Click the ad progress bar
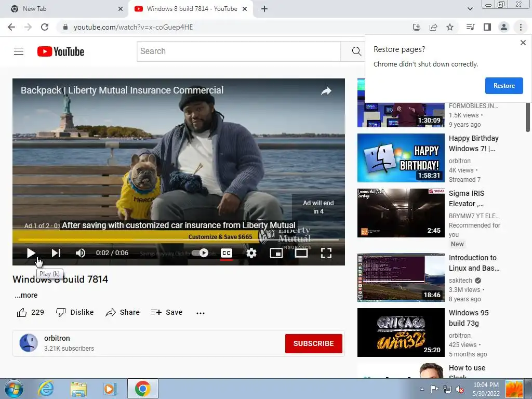532x399 pixels. [179, 240]
